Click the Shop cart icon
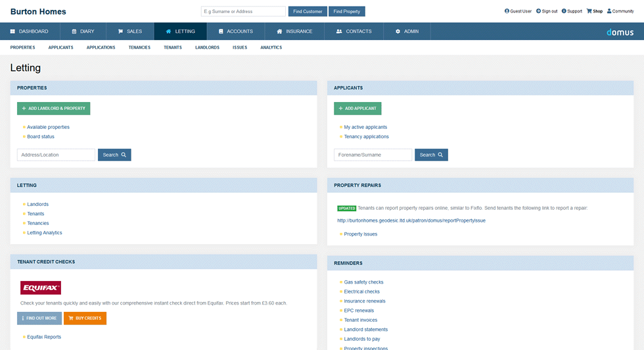This screenshot has height=350, width=644. [589, 11]
